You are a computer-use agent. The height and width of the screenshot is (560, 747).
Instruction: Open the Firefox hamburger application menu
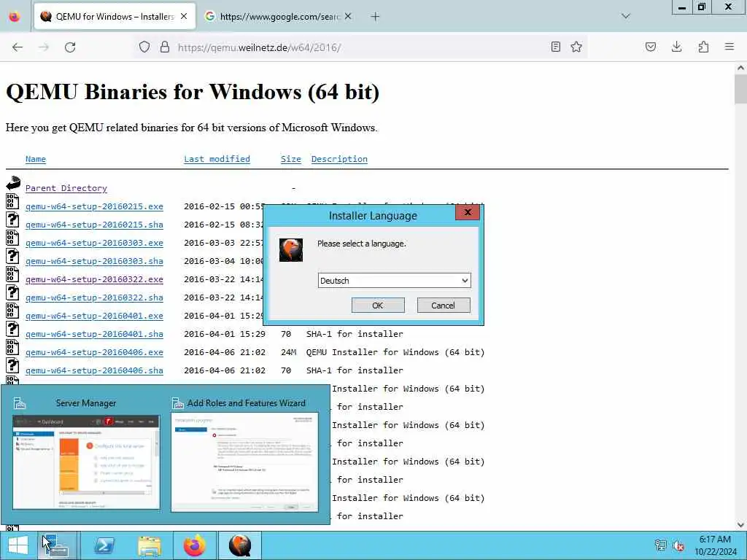(x=729, y=47)
